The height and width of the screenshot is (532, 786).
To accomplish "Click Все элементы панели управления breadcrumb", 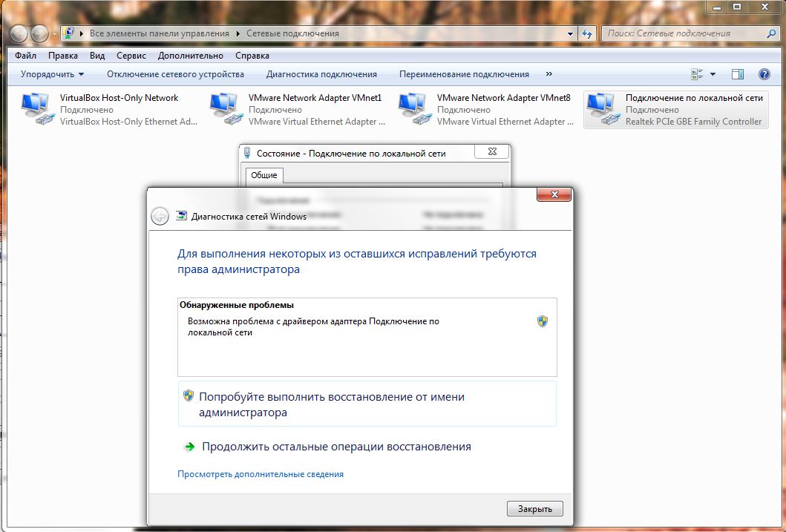I will [x=160, y=33].
